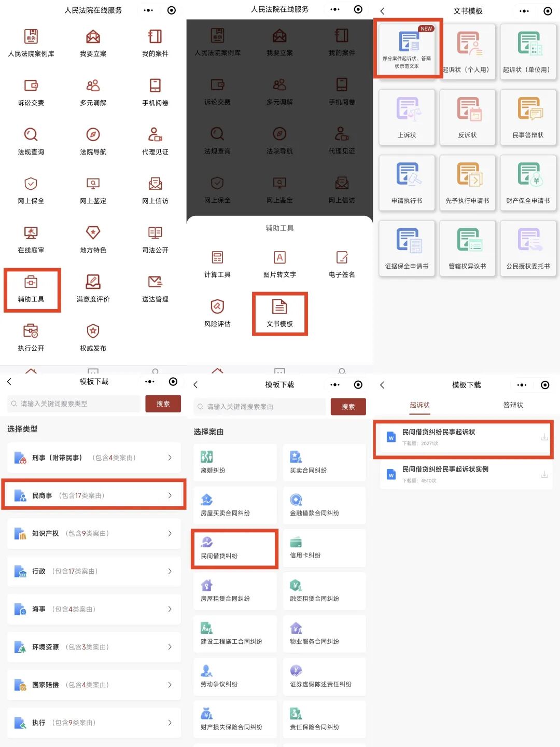Image resolution: width=560 pixels, height=747 pixels.
Task: Switch to the 答辩状 tab
Action: [x=512, y=405]
